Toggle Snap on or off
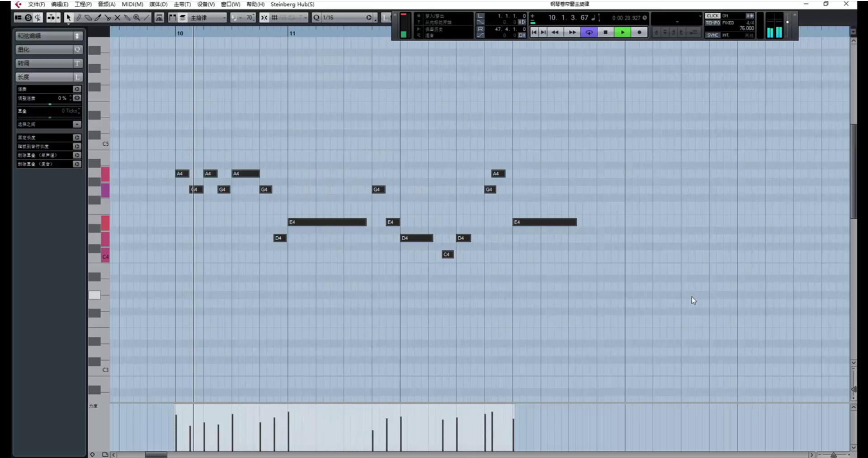868x458 pixels. pos(264,18)
